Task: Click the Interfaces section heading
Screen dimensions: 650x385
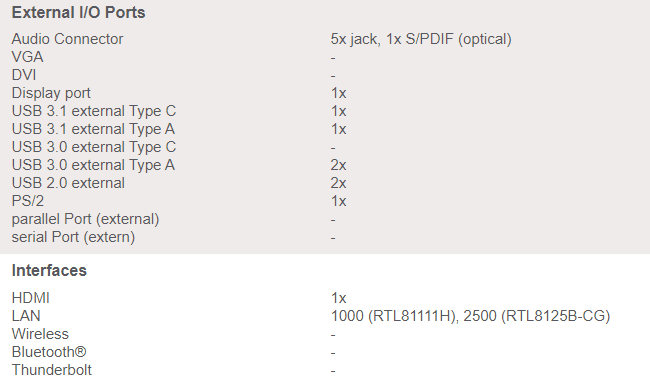Action: click(x=49, y=271)
